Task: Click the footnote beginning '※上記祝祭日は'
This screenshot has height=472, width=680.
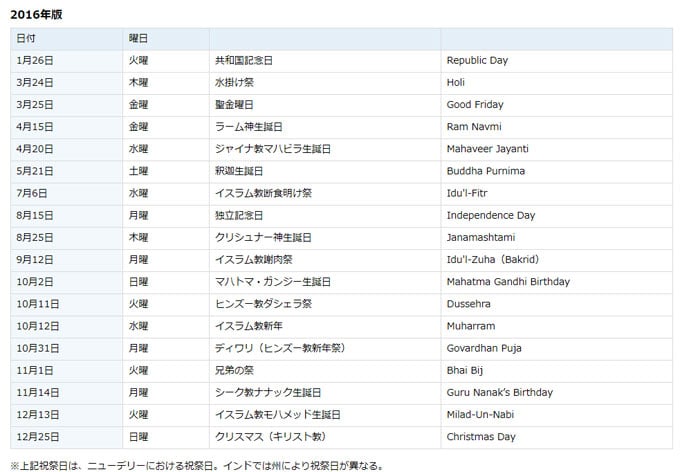Action: [x=197, y=466]
